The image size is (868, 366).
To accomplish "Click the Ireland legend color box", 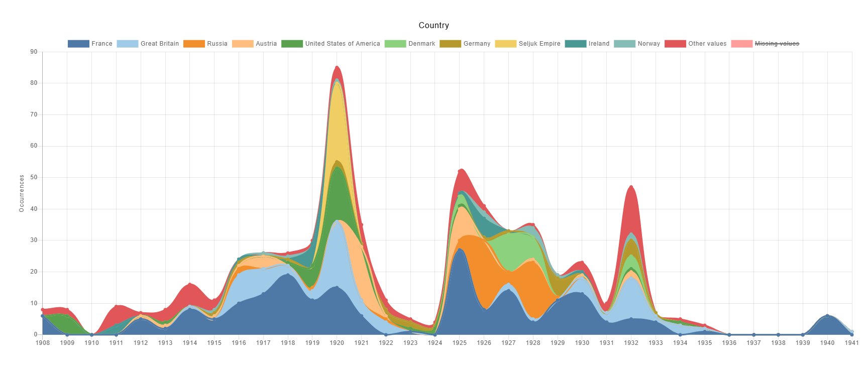I will [x=575, y=44].
